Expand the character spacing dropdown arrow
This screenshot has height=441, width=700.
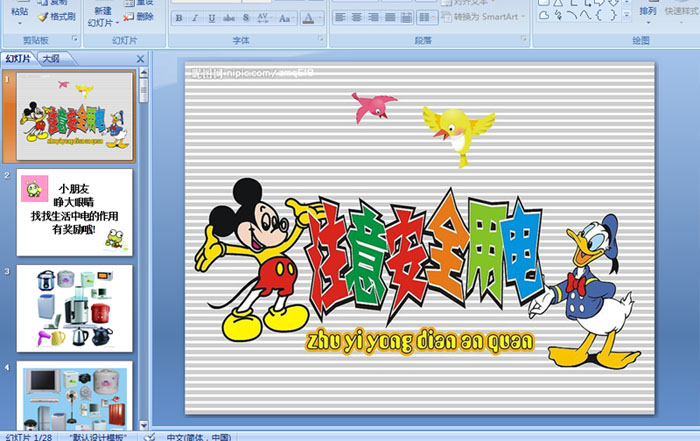pyautogui.click(x=271, y=18)
